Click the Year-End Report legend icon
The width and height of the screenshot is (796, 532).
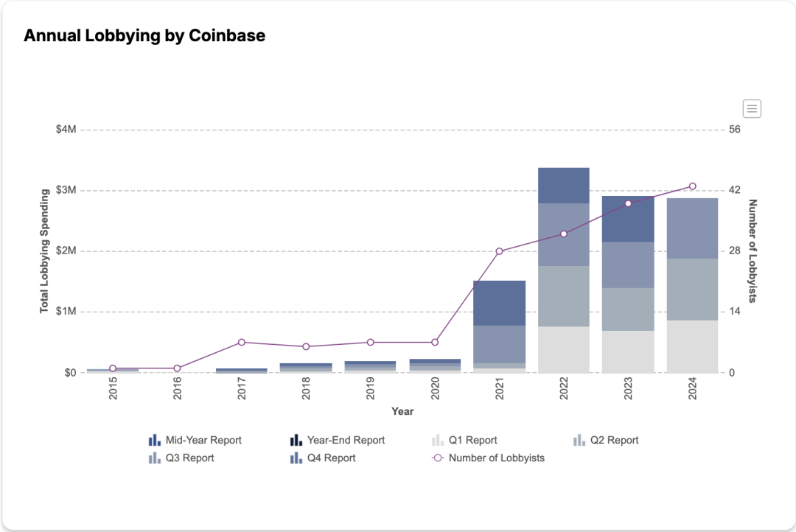tap(296, 441)
